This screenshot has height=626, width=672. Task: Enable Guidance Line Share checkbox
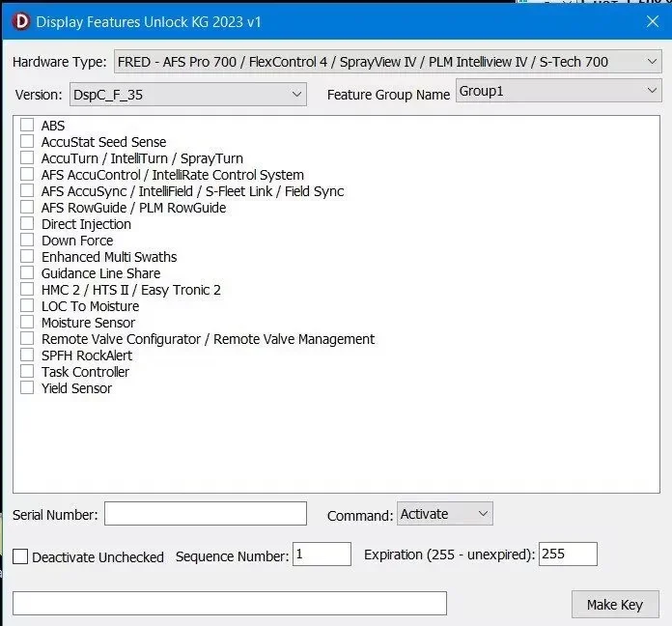[27, 272]
